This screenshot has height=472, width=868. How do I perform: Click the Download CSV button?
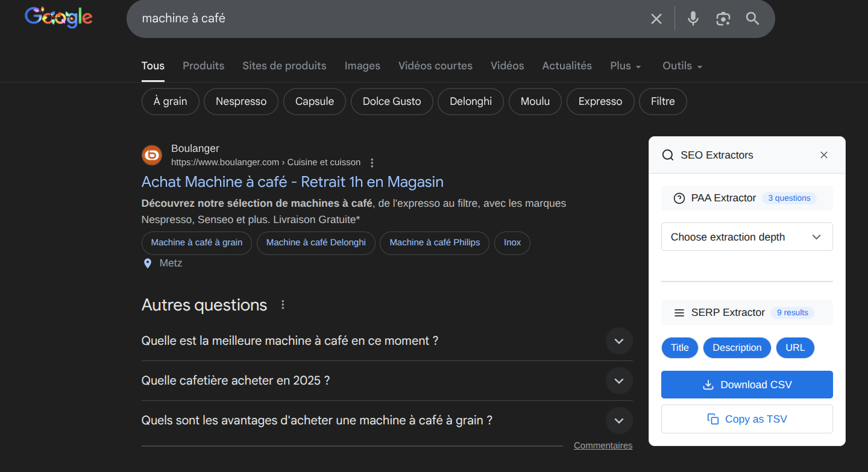click(x=747, y=385)
